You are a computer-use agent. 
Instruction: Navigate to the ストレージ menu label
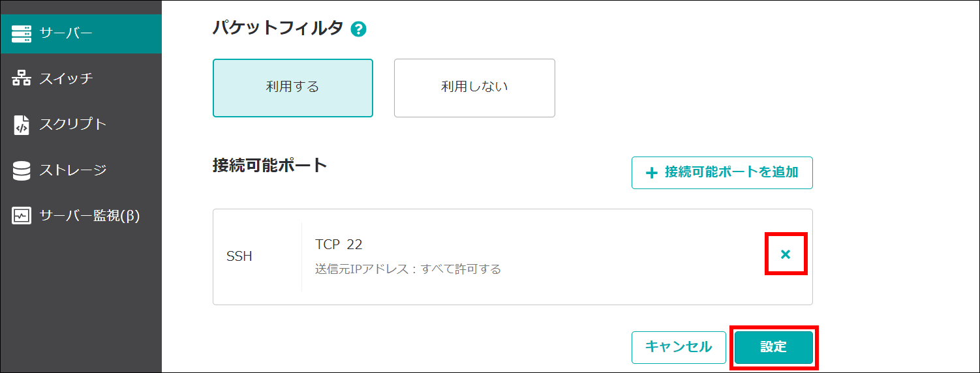point(72,170)
